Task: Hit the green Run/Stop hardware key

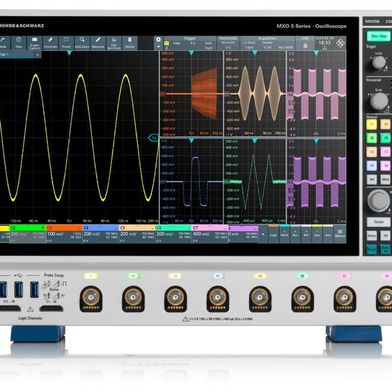Action: pos(379,36)
